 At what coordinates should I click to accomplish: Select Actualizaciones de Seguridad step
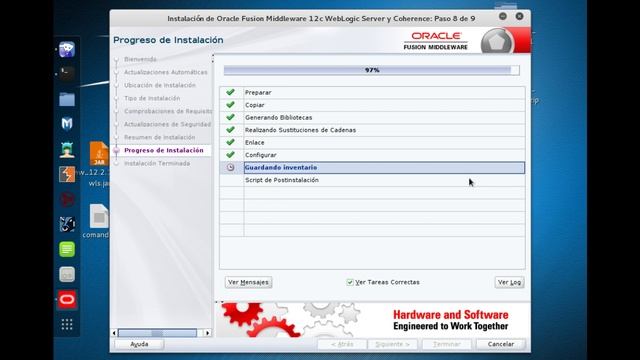point(167,124)
